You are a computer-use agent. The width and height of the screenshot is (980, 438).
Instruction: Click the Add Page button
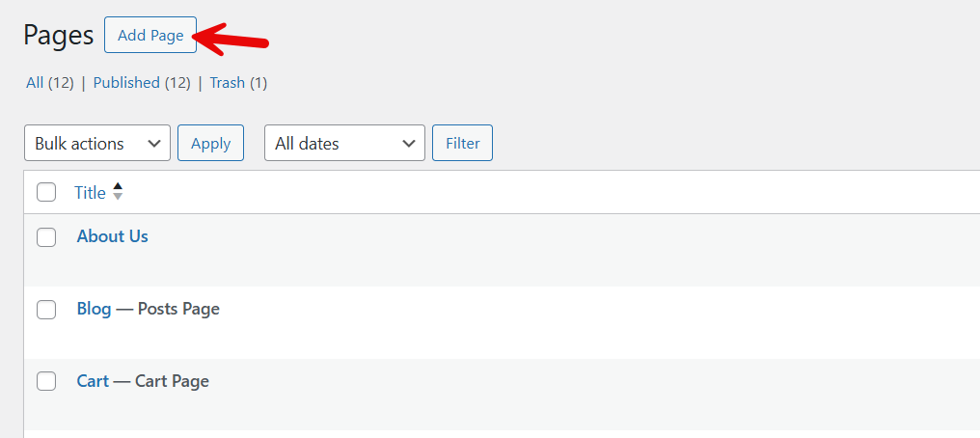(150, 36)
